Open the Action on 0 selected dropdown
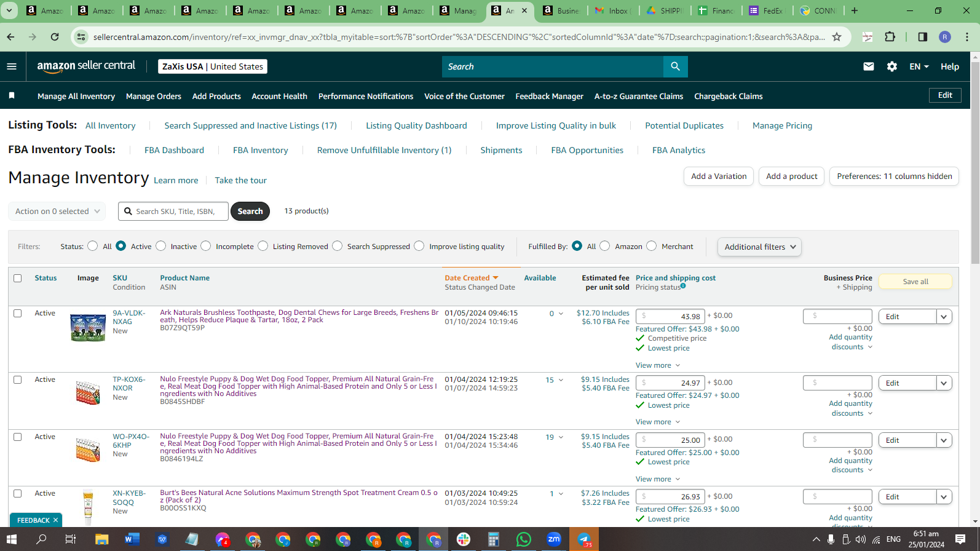 [x=57, y=211]
